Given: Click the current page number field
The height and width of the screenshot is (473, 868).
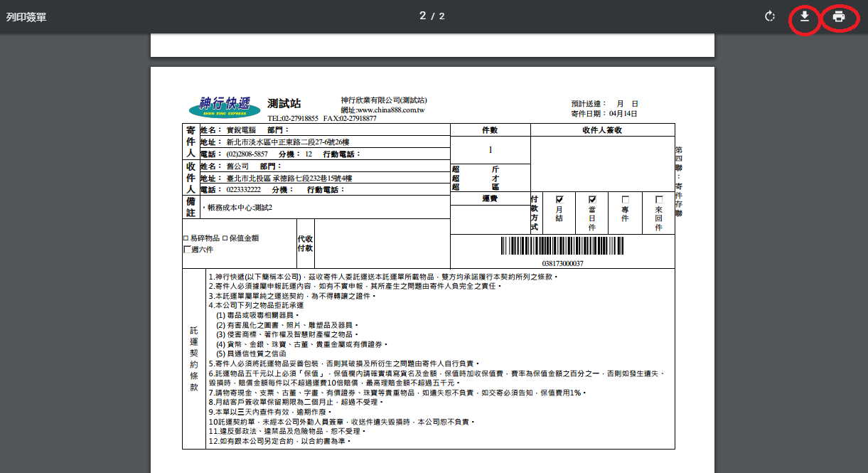Looking at the screenshot, I should [x=422, y=16].
